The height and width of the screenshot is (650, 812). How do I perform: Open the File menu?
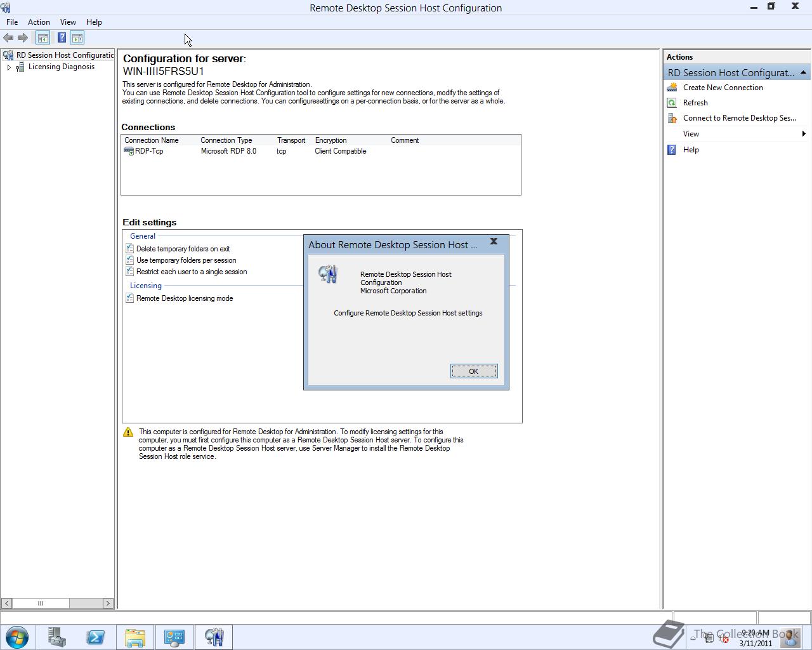[12, 22]
